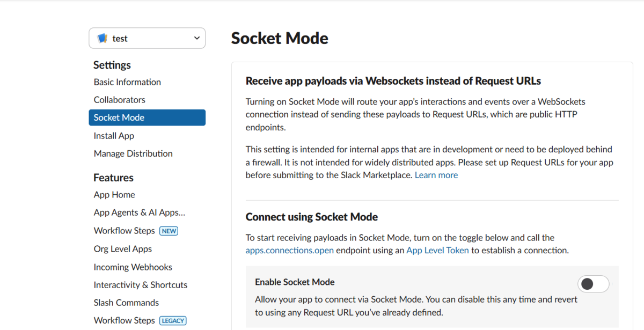The width and height of the screenshot is (644, 330).
Task: Open the test app selector
Action: tap(147, 38)
